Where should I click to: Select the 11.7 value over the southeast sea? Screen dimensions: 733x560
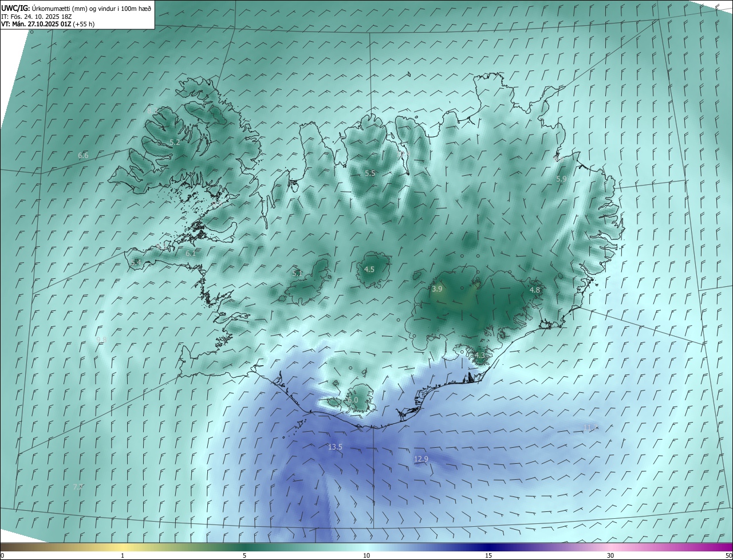[x=590, y=427]
